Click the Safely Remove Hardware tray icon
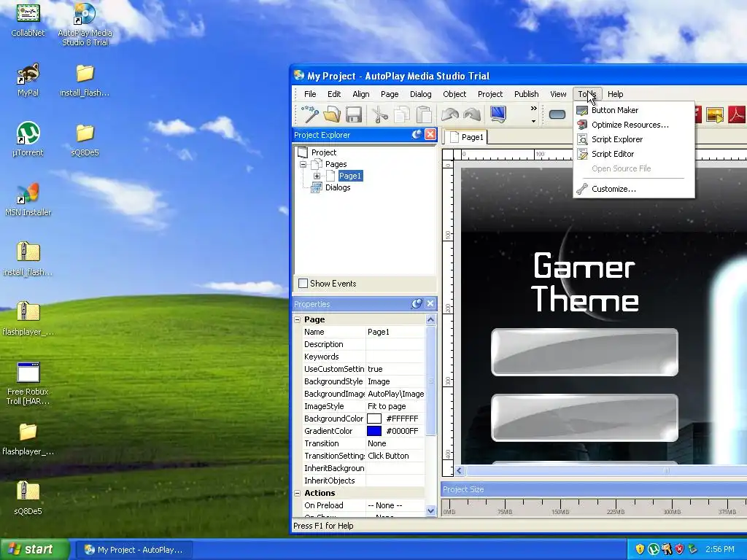Image resolution: width=747 pixels, height=560 pixels. 693,549
